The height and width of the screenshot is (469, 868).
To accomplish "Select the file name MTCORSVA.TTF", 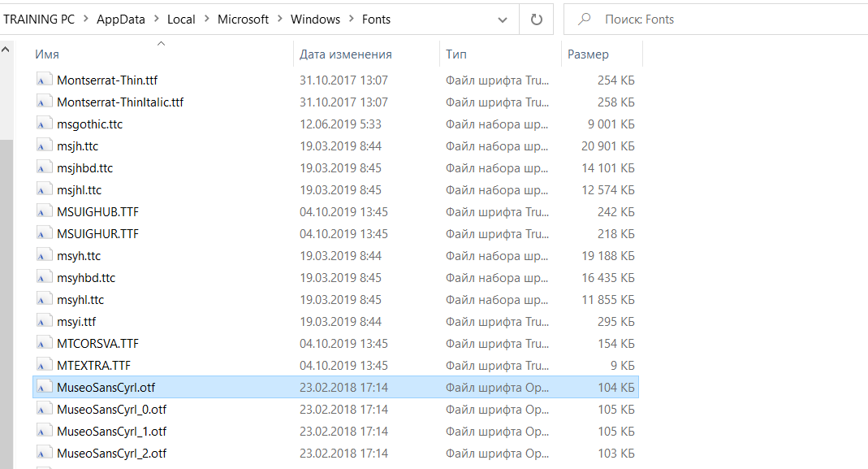I will pos(98,344).
